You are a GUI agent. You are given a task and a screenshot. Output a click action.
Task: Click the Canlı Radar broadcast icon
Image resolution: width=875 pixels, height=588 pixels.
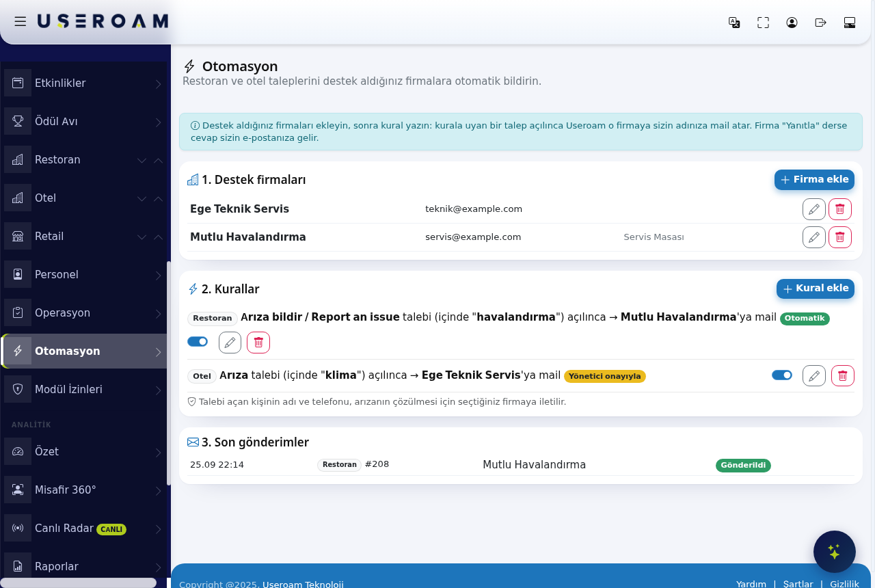(x=18, y=529)
